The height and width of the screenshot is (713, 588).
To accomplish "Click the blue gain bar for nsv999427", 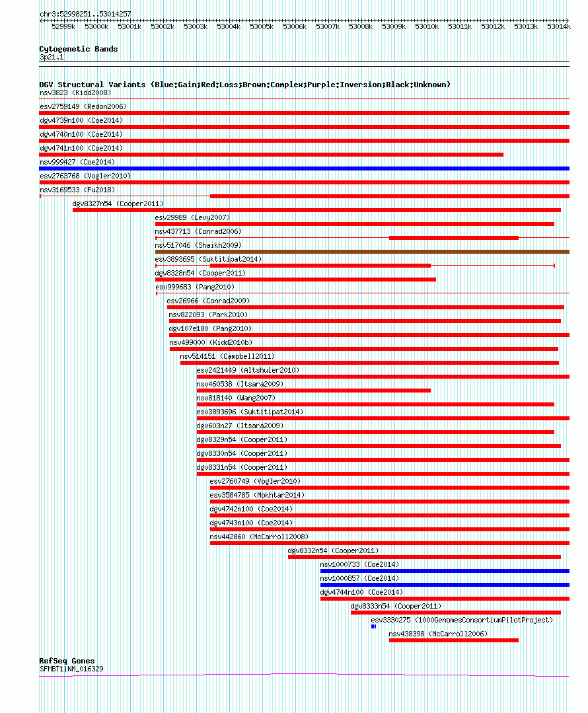I will tap(304, 169).
